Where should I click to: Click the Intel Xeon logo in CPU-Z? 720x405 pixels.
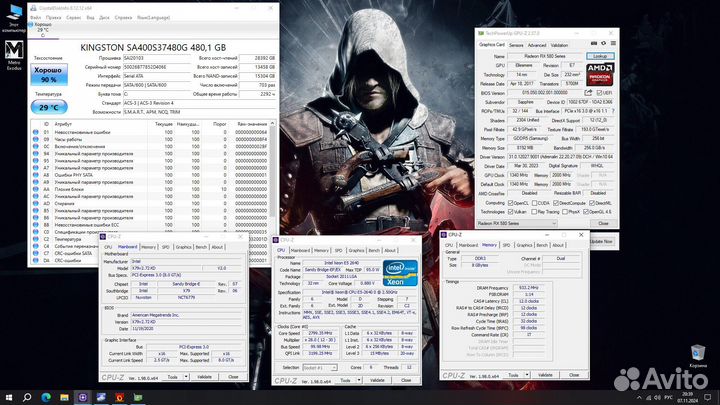coord(400,273)
